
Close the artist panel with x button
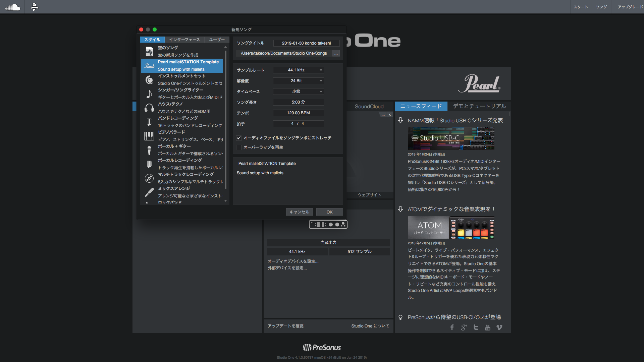pyautogui.click(x=389, y=115)
